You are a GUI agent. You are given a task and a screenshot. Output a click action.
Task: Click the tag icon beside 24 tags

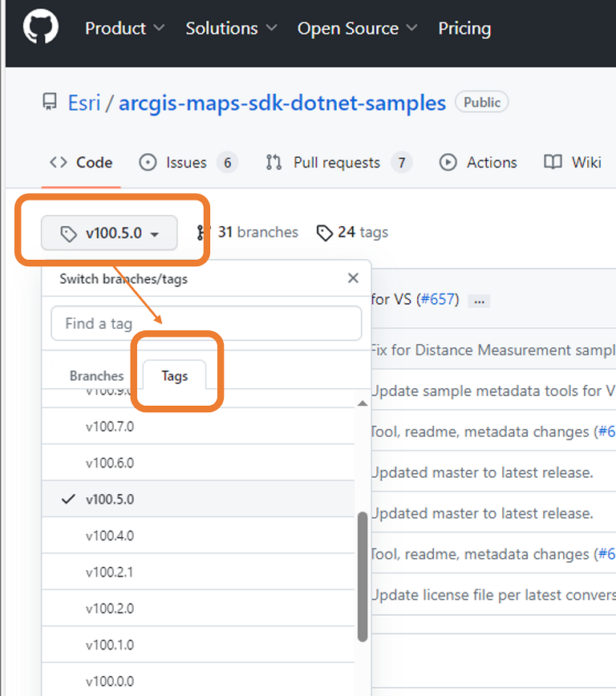coord(325,233)
